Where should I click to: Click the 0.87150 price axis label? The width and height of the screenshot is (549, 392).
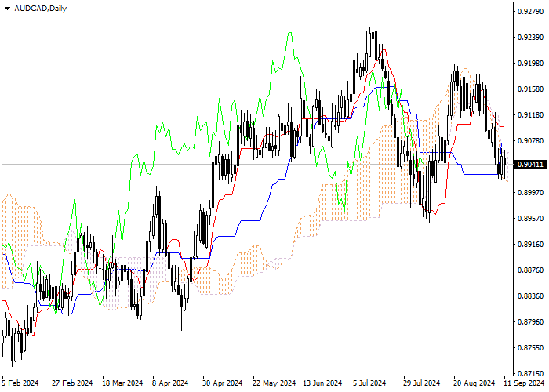pyautogui.click(x=530, y=374)
